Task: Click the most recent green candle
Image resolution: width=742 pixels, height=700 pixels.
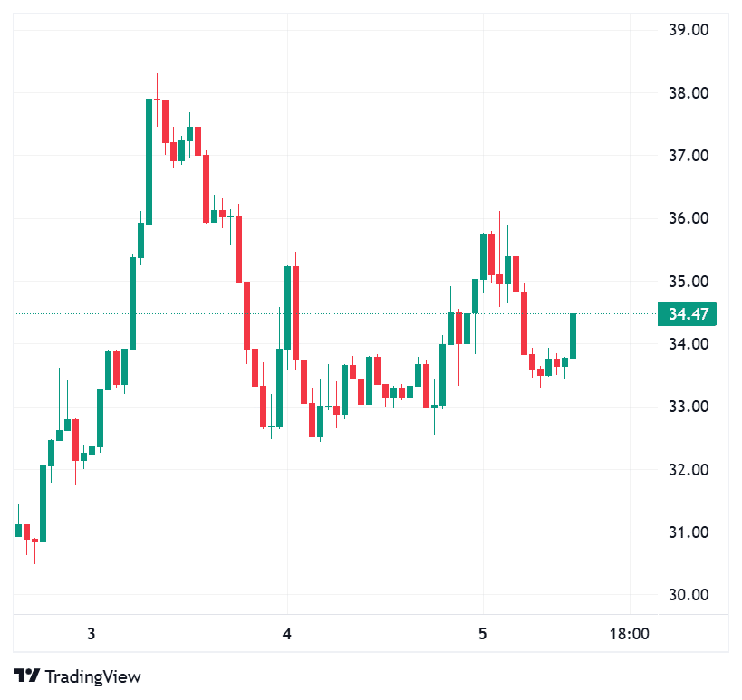Action: 573,336
